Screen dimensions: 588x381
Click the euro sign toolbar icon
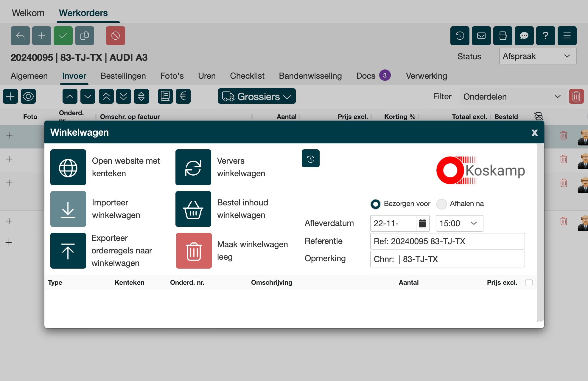(x=183, y=96)
